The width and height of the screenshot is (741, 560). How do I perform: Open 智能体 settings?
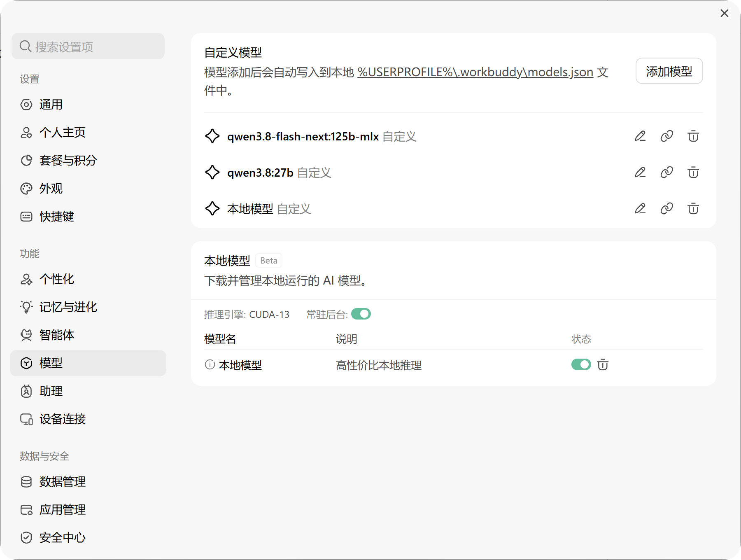pyautogui.click(x=88, y=335)
